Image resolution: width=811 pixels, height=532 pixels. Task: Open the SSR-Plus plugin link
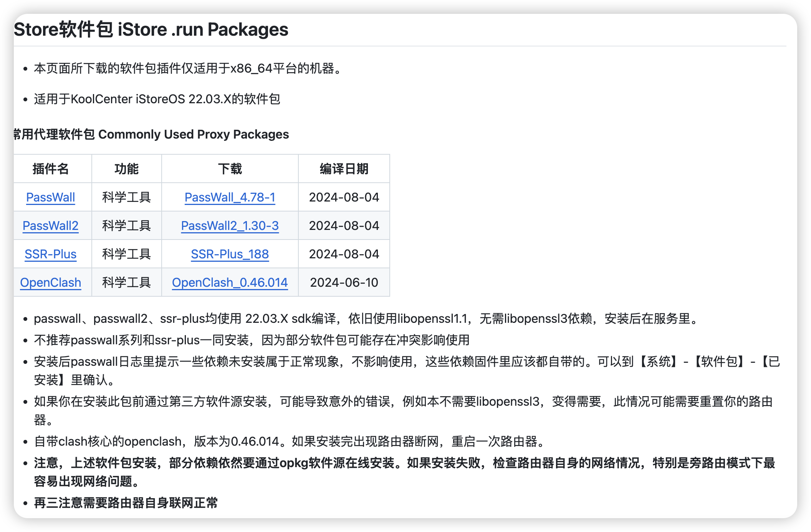coord(50,254)
